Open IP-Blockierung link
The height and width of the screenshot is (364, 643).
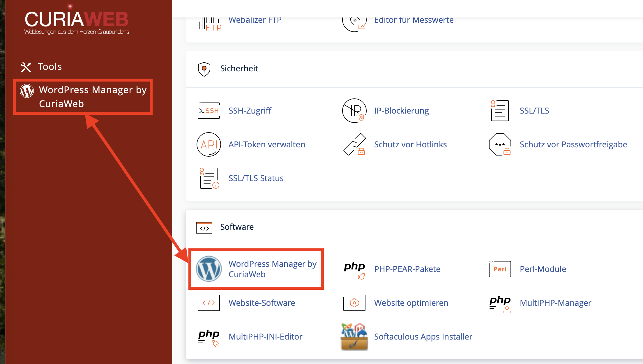point(401,111)
